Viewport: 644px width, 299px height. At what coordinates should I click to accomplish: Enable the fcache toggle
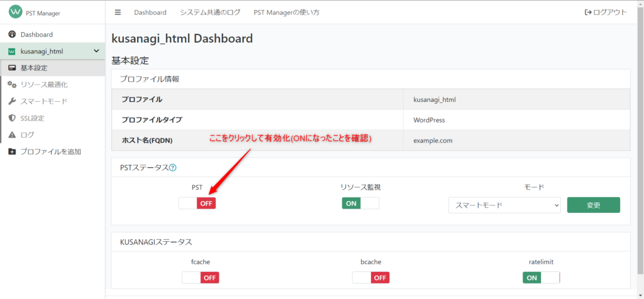[201, 278]
